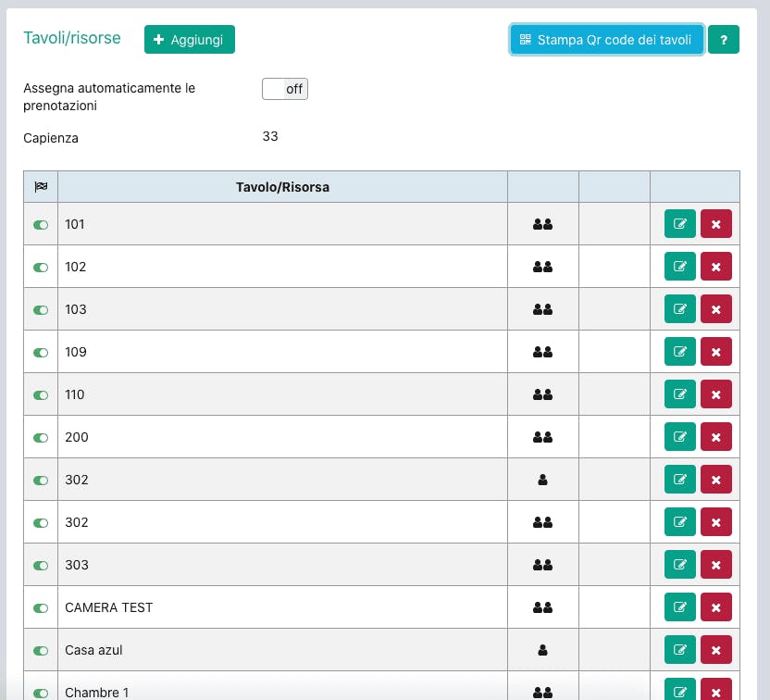Click the Tavolo/Risorsa column header
This screenshot has height=700, width=770.
pos(282,187)
